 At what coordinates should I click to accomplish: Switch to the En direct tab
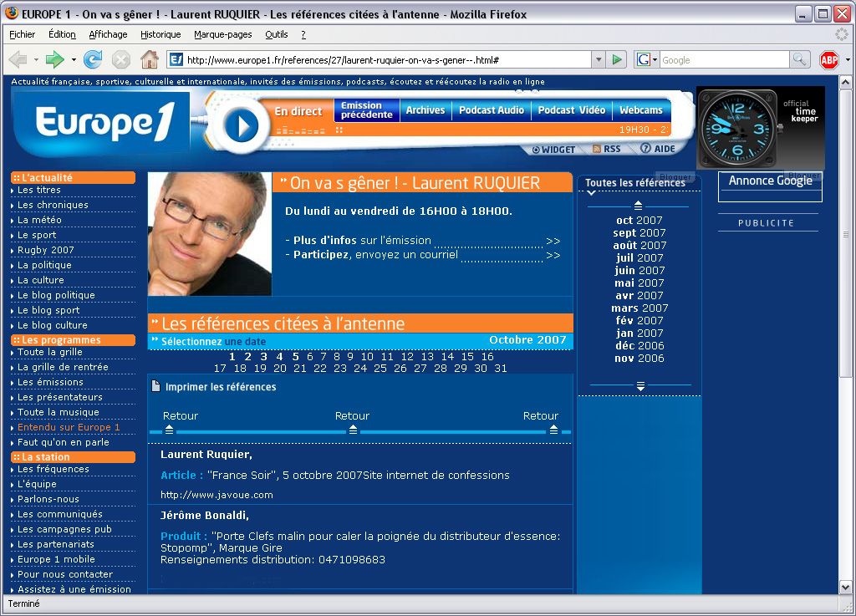(298, 111)
